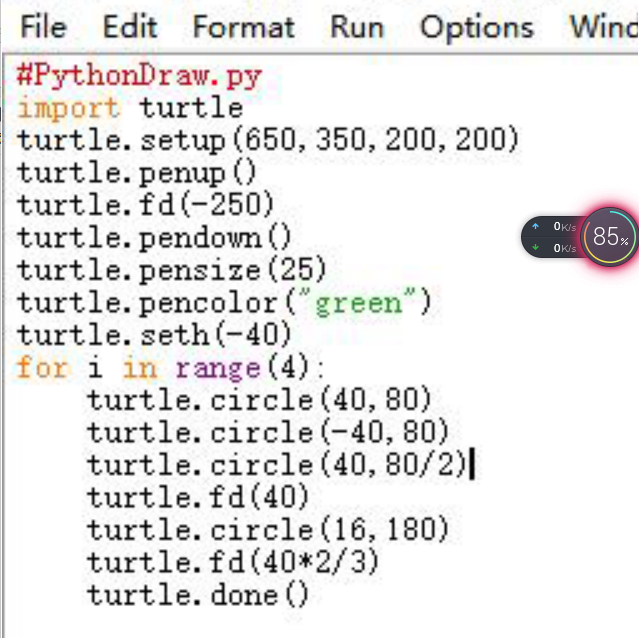Click the network speed monitor widget

click(x=551, y=237)
